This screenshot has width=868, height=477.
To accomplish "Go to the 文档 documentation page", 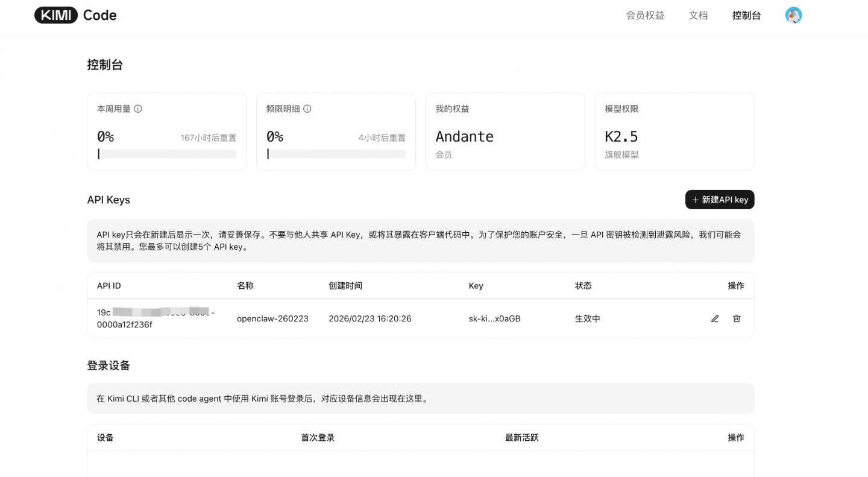I will [698, 15].
